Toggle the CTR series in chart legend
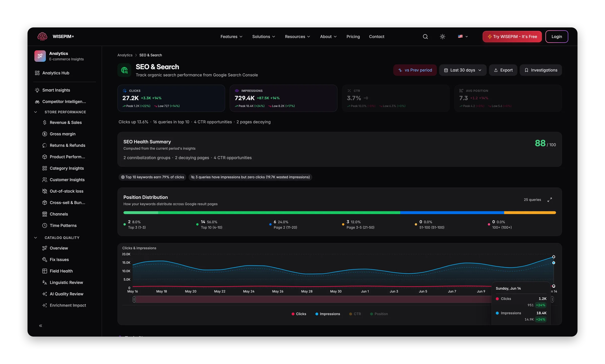Screen dimensions: 605x364 click(355, 314)
